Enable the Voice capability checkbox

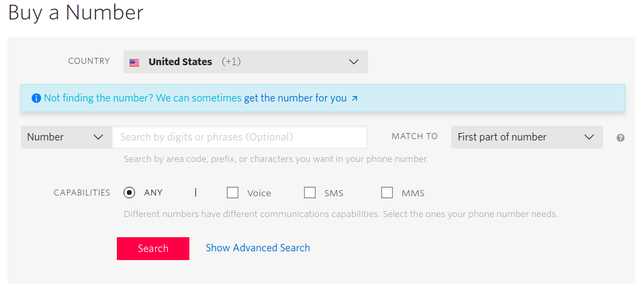(232, 192)
